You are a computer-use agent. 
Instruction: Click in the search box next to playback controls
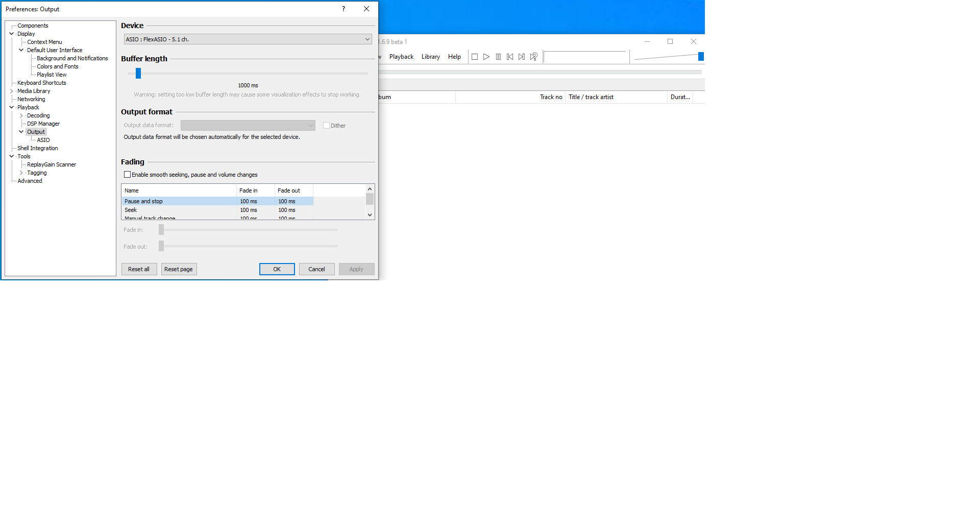coord(585,57)
